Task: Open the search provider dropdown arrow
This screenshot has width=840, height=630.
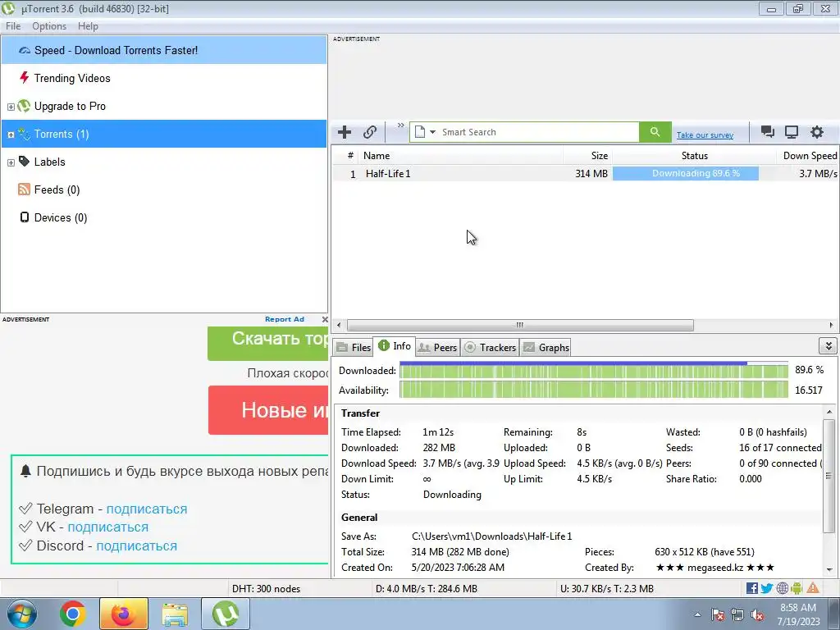Action: [432, 132]
